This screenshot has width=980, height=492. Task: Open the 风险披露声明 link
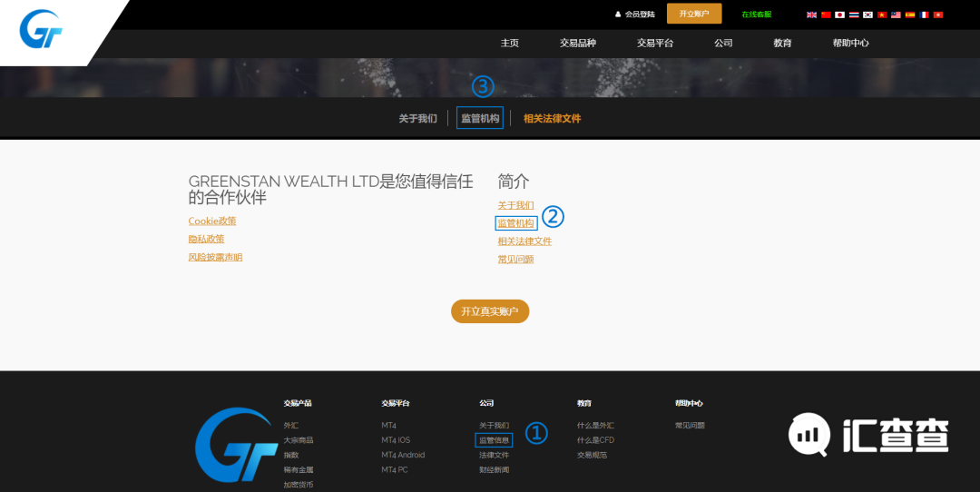coord(216,257)
